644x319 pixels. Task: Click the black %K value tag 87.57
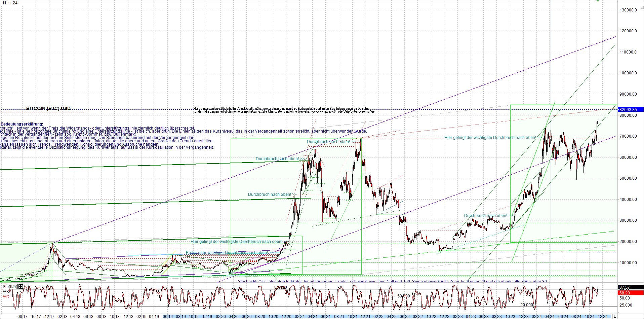click(631, 287)
